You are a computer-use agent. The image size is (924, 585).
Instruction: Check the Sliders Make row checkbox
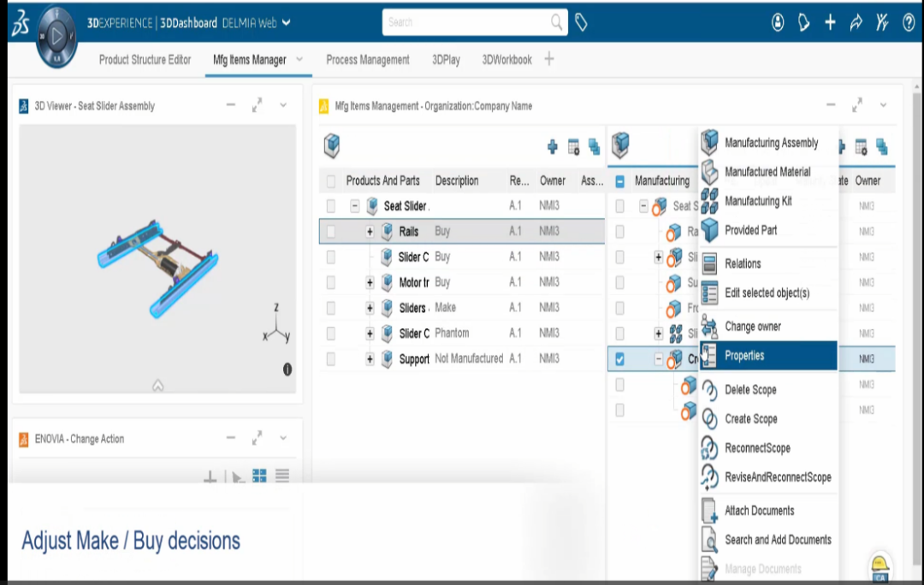(x=330, y=308)
